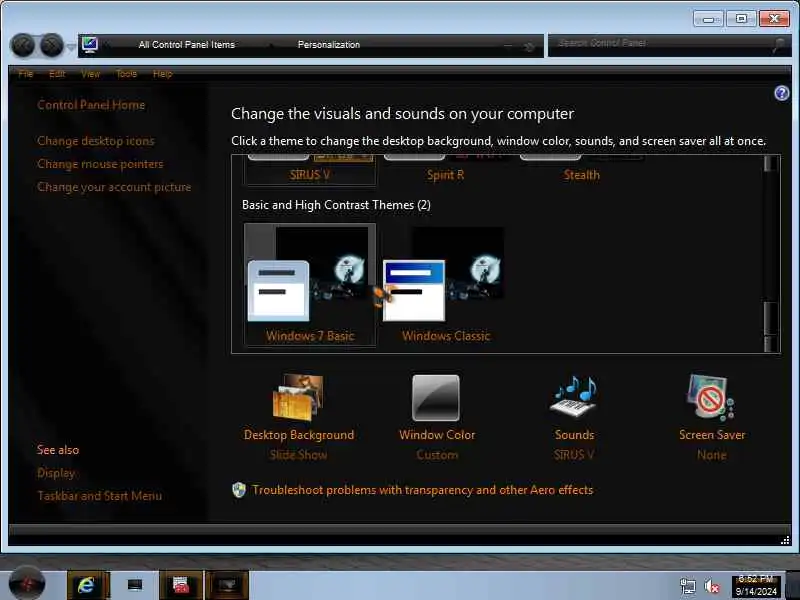Image resolution: width=800 pixels, height=600 pixels.
Task: Launch Internet Explorer from taskbar
Action: pos(88,585)
